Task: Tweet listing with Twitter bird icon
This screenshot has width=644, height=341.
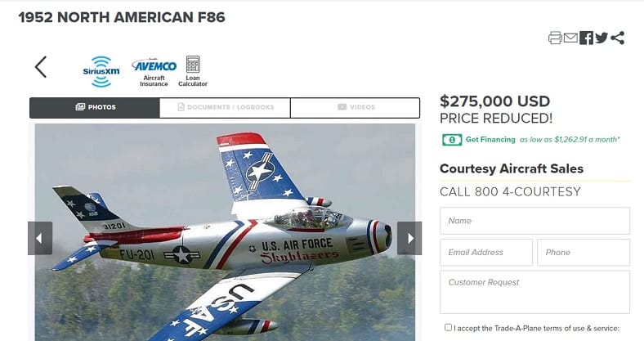Action: click(x=602, y=38)
